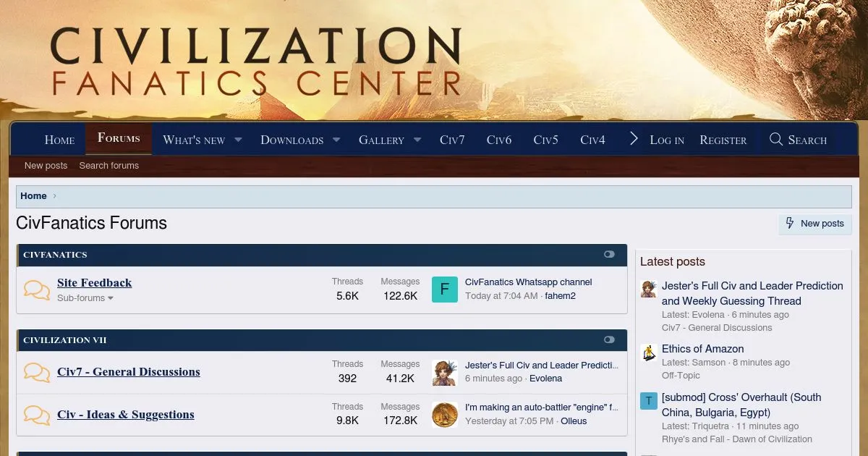
Task: Open New posts in the sub-navigation bar
Action: pyautogui.click(x=46, y=166)
